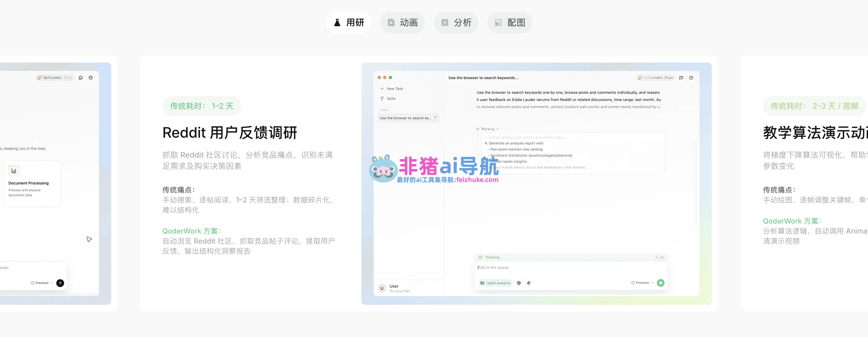Screen dimensions: 868x337
Task: Click the flask icon on 用研 tab
Action: pyautogui.click(x=337, y=23)
